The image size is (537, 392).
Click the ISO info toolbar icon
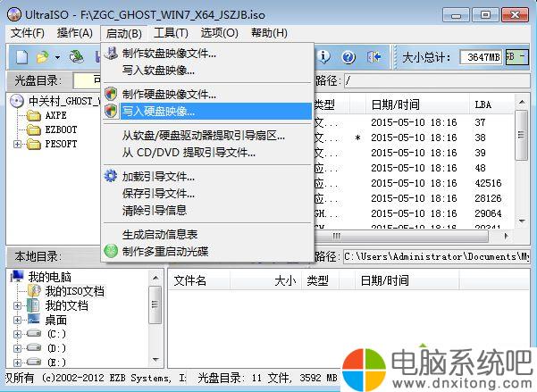point(323,57)
